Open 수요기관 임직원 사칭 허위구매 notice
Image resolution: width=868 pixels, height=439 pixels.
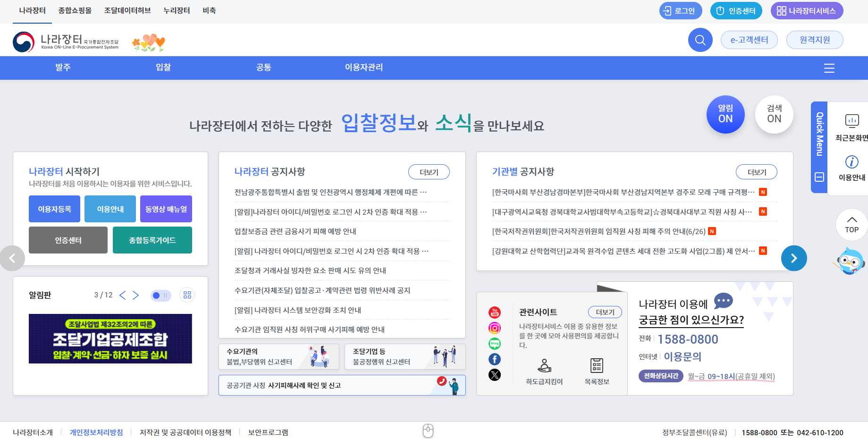(310, 329)
